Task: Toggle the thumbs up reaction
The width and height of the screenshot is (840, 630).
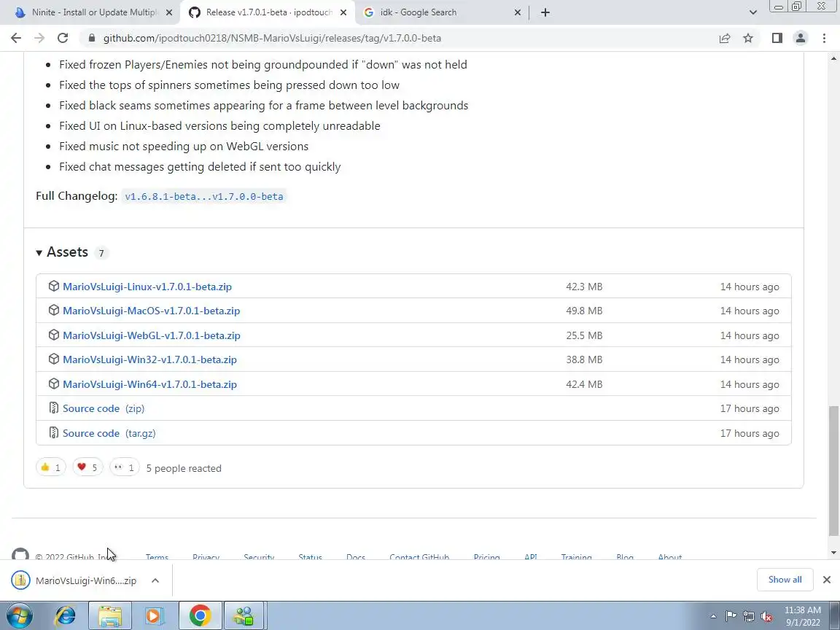Action: (x=51, y=467)
